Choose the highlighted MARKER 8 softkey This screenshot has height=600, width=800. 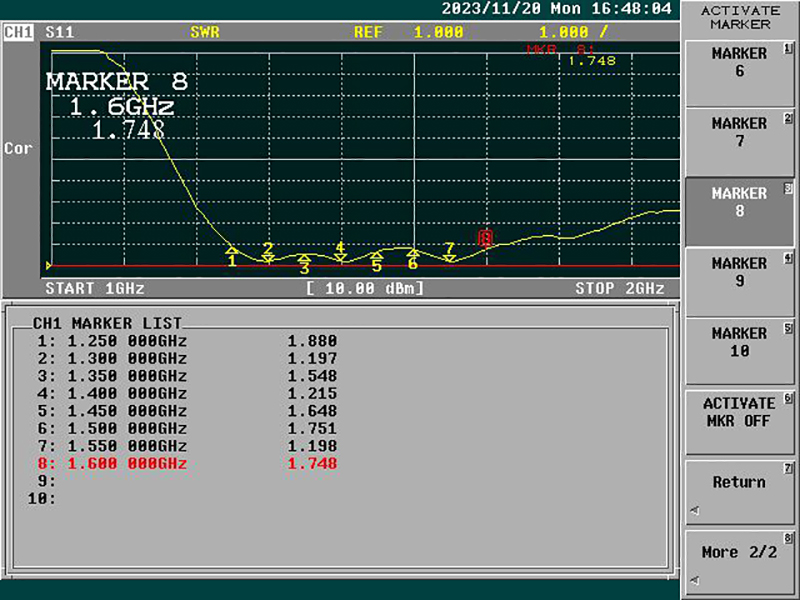tap(739, 212)
